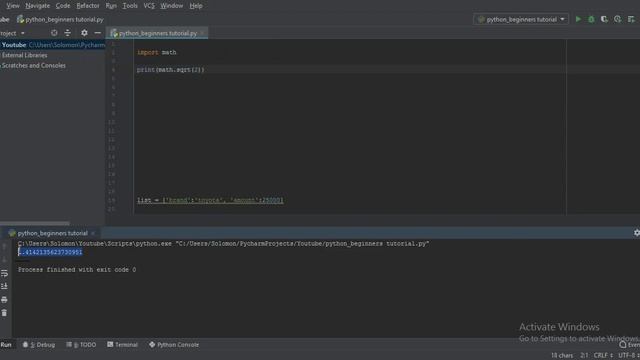Open the Help menu
640x360 pixels.
196,6
